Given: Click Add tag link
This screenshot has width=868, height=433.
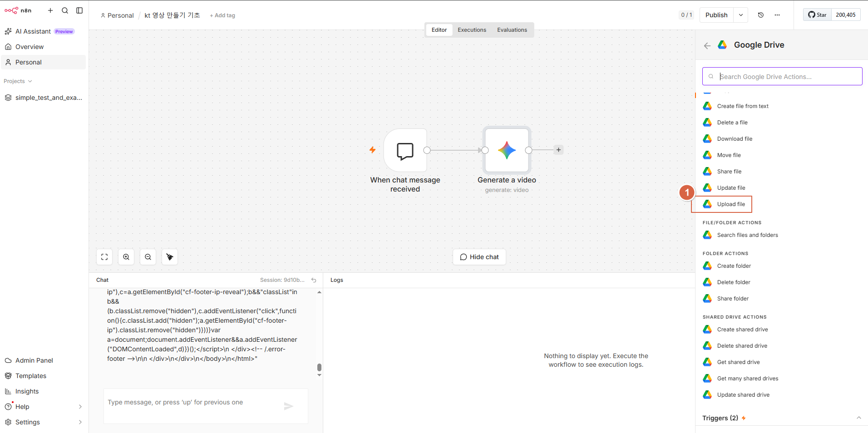Looking at the screenshot, I should point(222,15).
